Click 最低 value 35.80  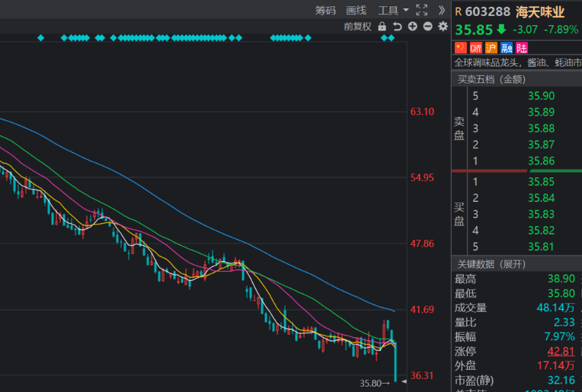point(562,293)
